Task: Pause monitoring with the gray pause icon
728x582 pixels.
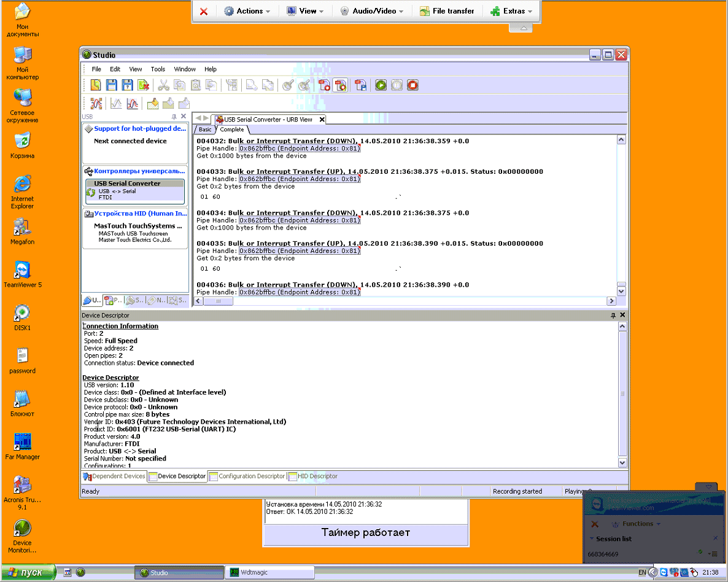Action: [x=397, y=85]
